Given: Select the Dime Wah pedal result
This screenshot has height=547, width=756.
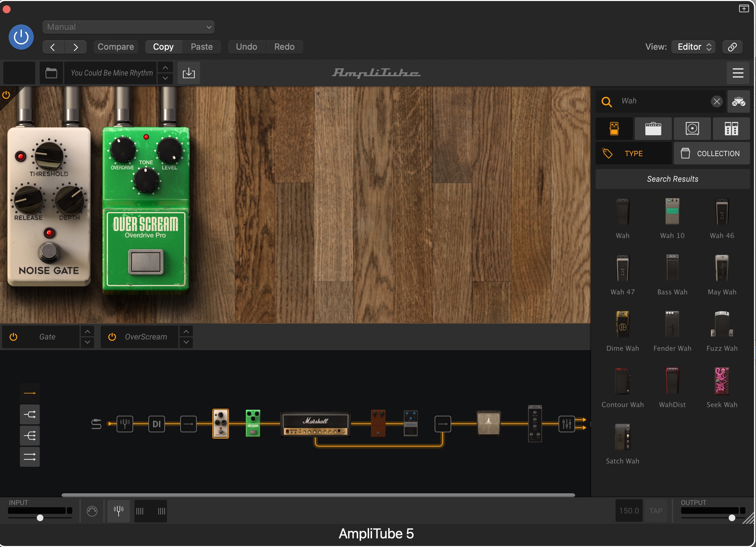Looking at the screenshot, I should [x=622, y=331].
